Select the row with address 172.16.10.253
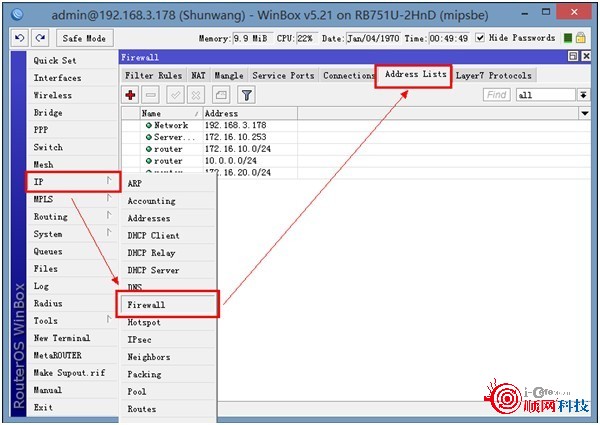Screen dimensions: 600x425 356,137
